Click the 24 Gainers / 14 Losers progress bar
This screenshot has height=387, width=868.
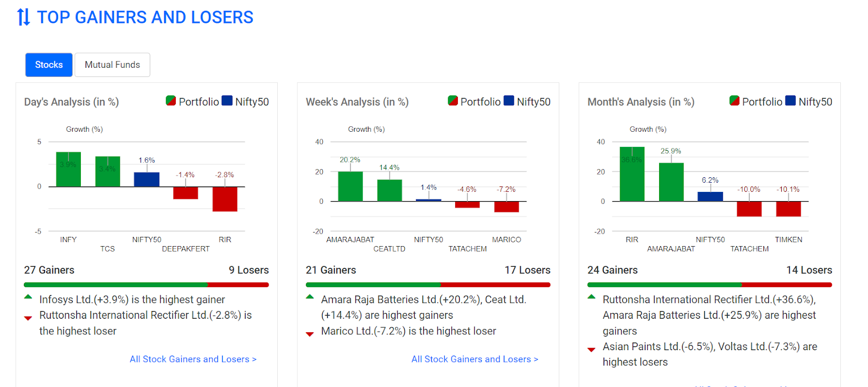[x=710, y=285]
